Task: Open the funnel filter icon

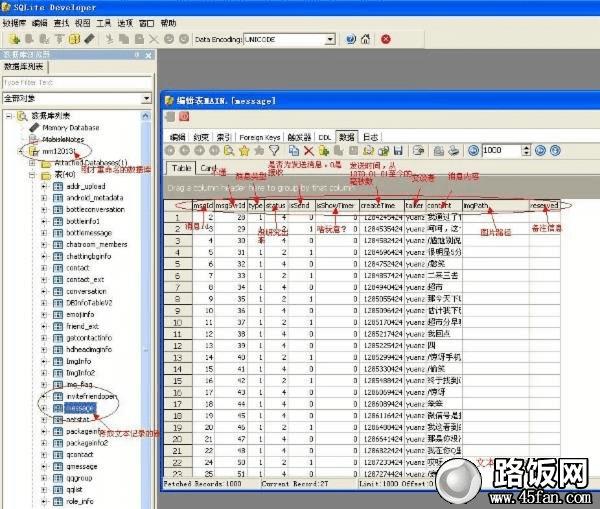Action: click(x=274, y=151)
